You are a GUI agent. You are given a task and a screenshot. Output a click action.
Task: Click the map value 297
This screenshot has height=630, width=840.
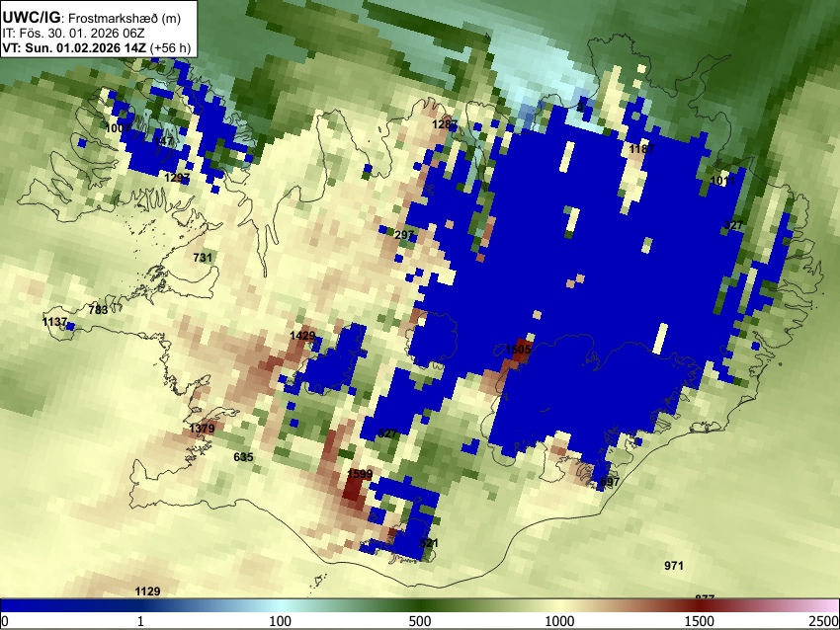click(404, 235)
